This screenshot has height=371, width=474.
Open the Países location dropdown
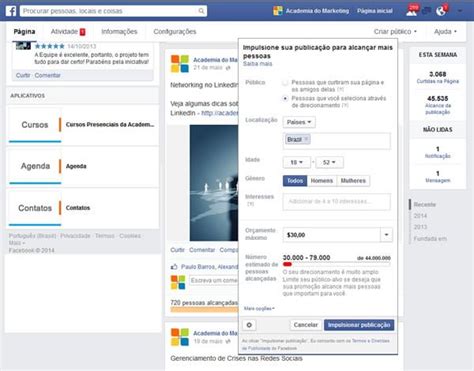point(299,122)
